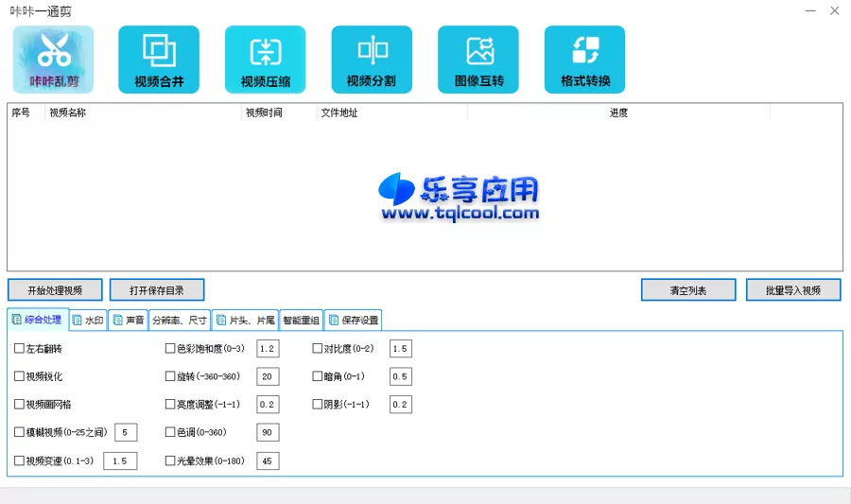Click the 阴影 value field showing 0.2
851x504 pixels.
401,404
